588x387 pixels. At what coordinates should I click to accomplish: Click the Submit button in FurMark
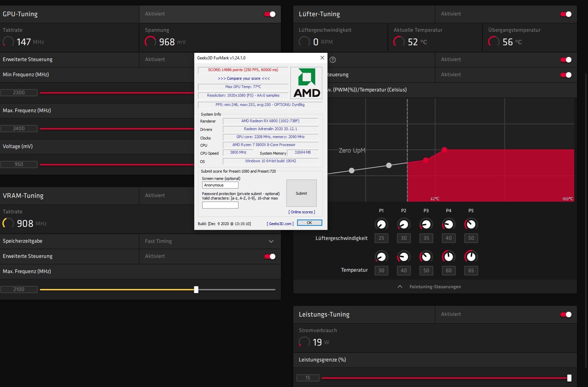[x=301, y=193]
